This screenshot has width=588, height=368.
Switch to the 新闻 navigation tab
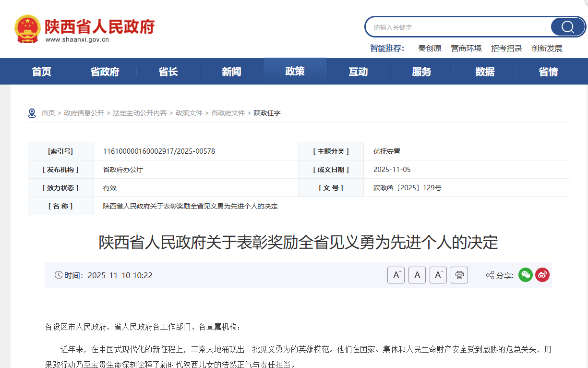click(231, 72)
